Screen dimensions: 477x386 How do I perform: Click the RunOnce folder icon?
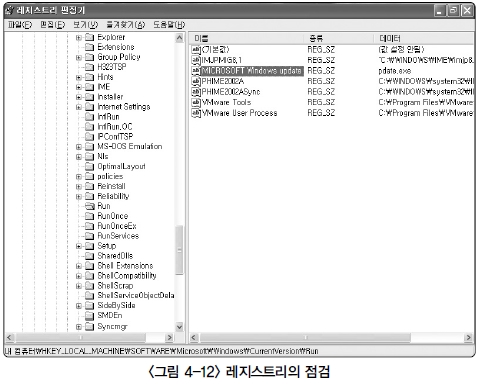(89, 216)
